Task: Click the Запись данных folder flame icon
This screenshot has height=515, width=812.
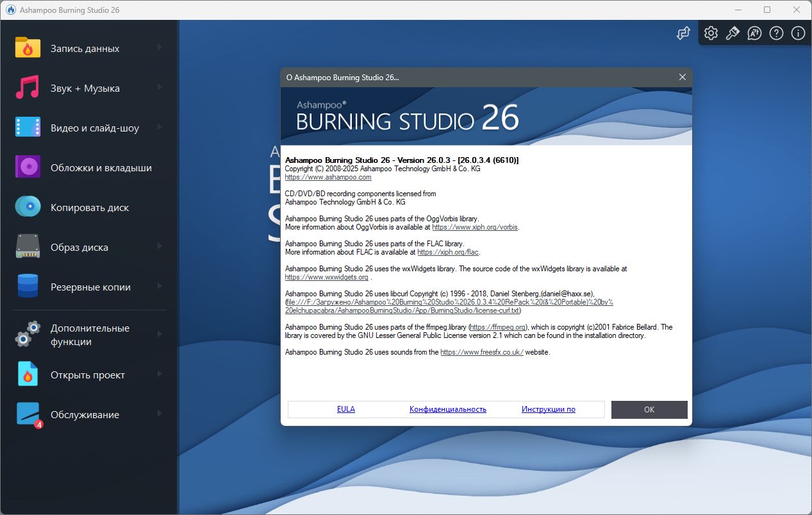Action: [28, 48]
